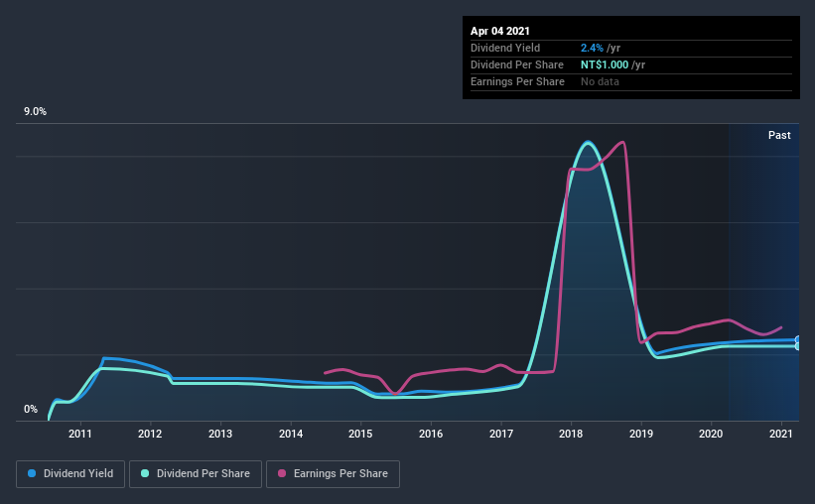Click the 2011 x-axis year label
This screenshot has height=504, width=815.
[80, 434]
